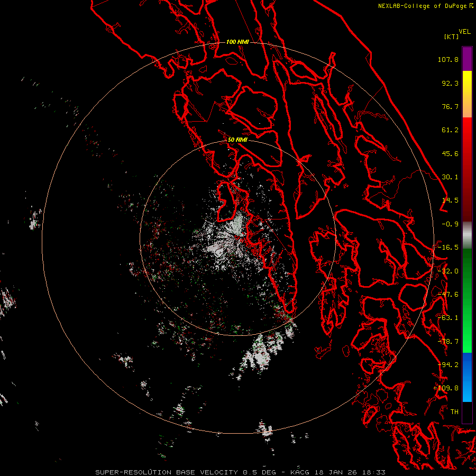Pick the blue segment of velocity color bar

(467, 377)
